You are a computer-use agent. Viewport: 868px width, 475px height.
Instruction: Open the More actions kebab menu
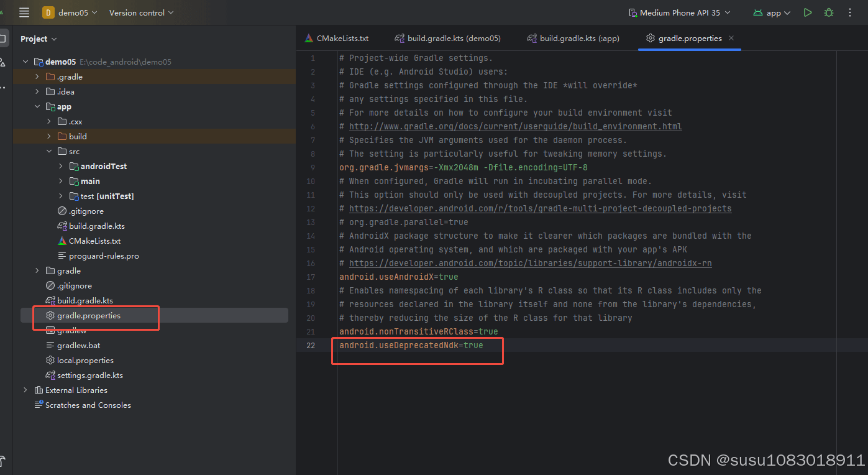point(850,12)
